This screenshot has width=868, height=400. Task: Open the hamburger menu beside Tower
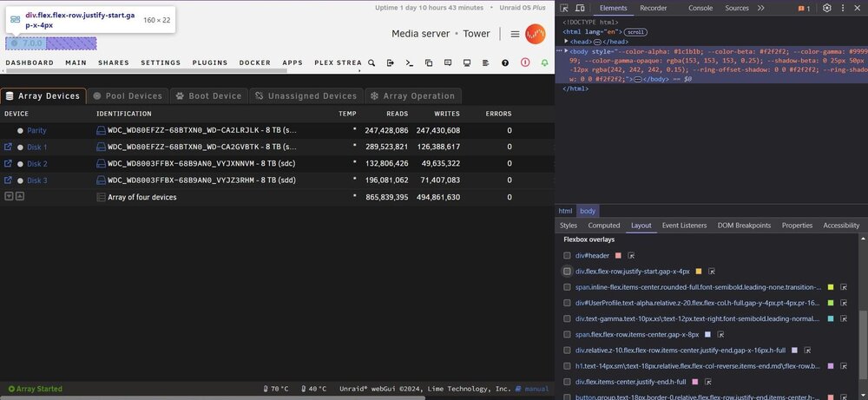[x=515, y=34]
